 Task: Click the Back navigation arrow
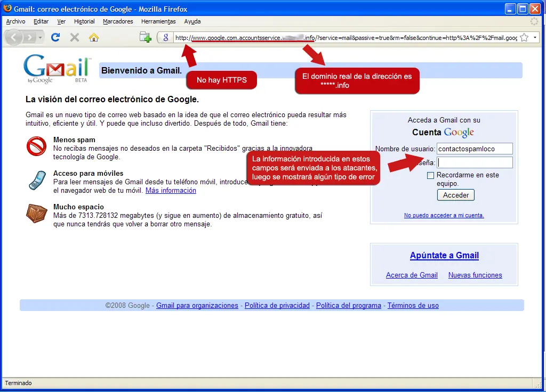[13, 37]
